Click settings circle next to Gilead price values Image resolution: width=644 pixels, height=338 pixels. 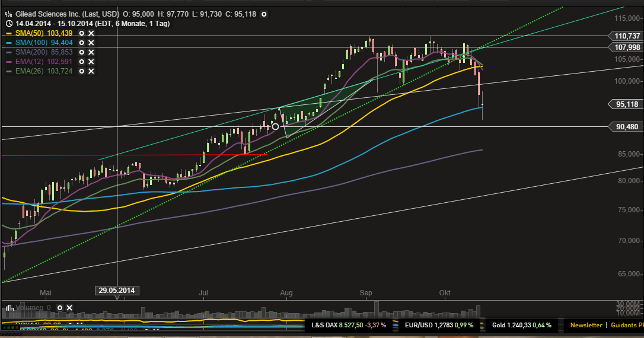coord(264,14)
